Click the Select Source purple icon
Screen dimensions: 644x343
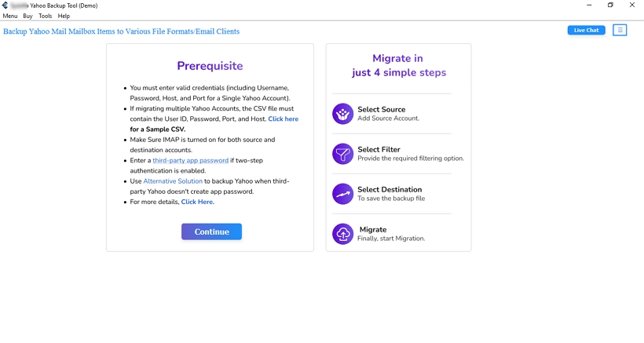pyautogui.click(x=342, y=114)
